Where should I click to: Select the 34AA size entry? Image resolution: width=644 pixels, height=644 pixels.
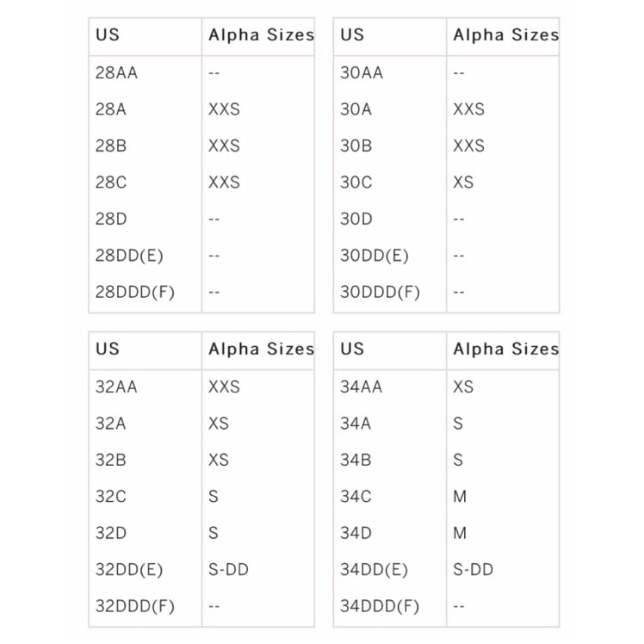coord(361,387)
